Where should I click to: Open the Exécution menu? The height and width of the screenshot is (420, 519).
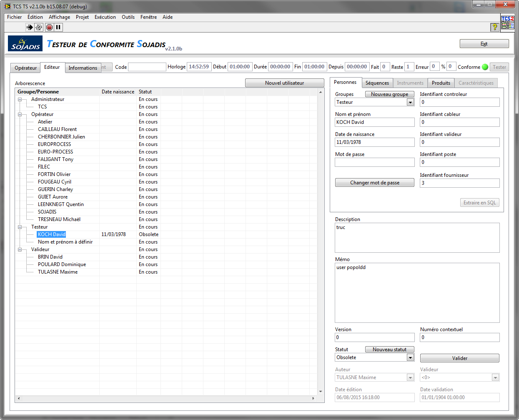(105, 17)
